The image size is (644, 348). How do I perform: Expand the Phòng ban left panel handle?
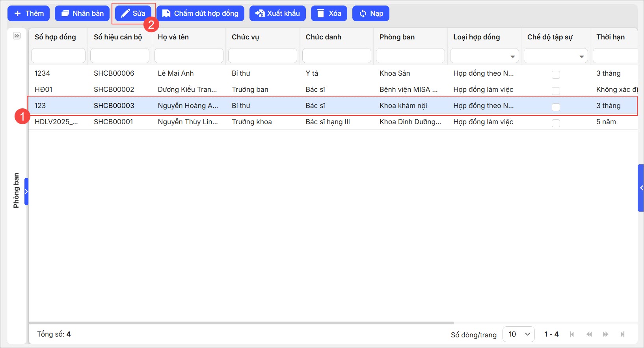[x=26, y=192]
